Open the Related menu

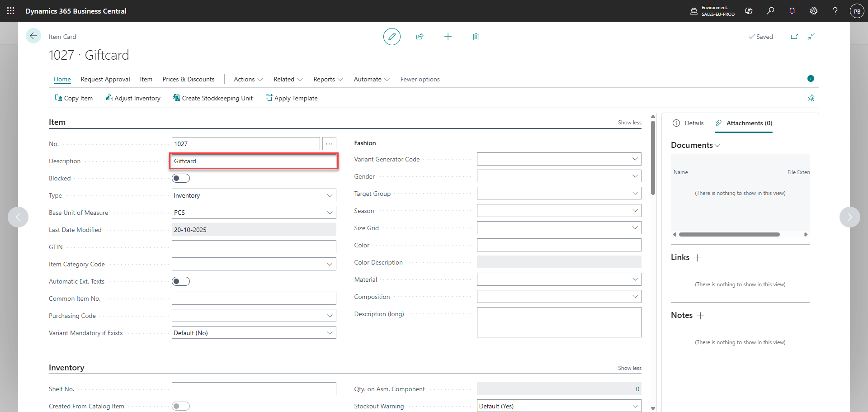[x=288, y=79]
